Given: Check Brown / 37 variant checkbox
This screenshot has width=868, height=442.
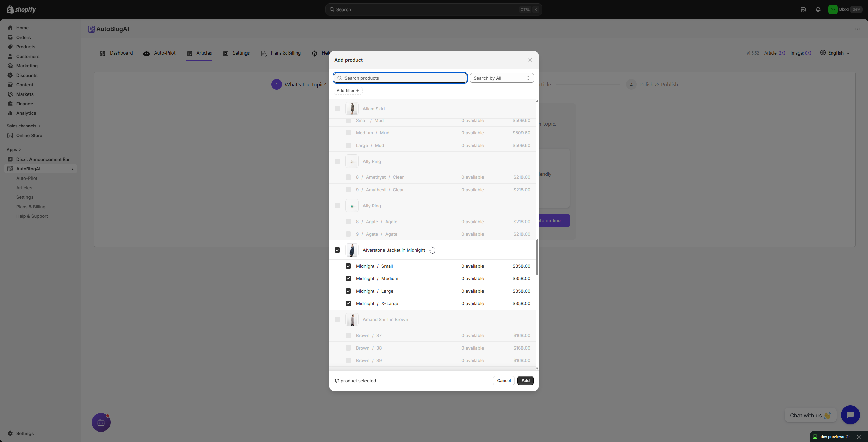Looking at the screenshot, I should click(348, 335).
